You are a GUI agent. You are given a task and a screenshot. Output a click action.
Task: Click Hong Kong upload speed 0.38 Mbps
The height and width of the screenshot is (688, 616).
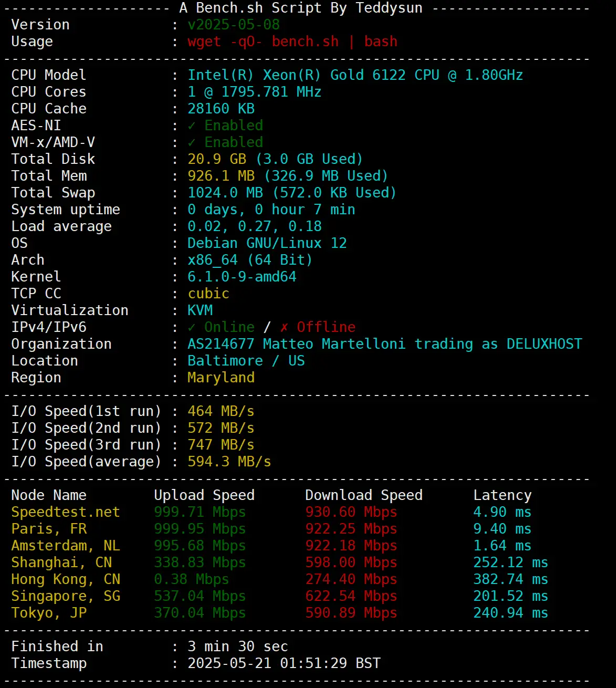point(191,579)
